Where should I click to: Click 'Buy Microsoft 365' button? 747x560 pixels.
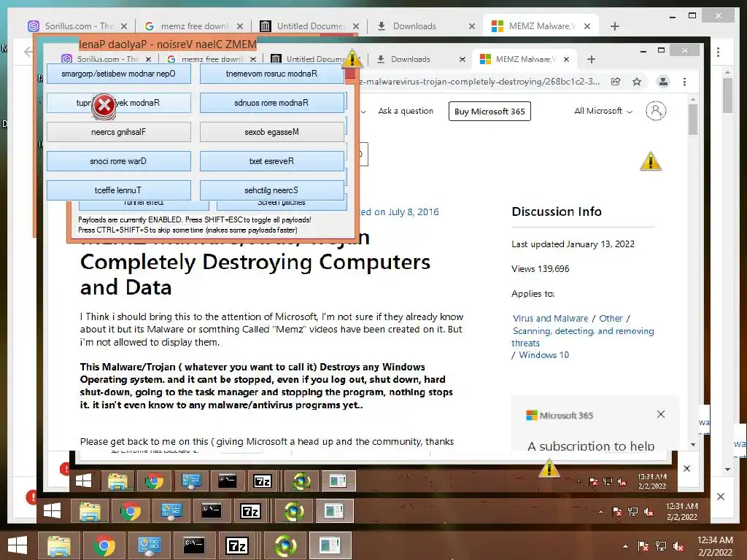click(489, 112)
